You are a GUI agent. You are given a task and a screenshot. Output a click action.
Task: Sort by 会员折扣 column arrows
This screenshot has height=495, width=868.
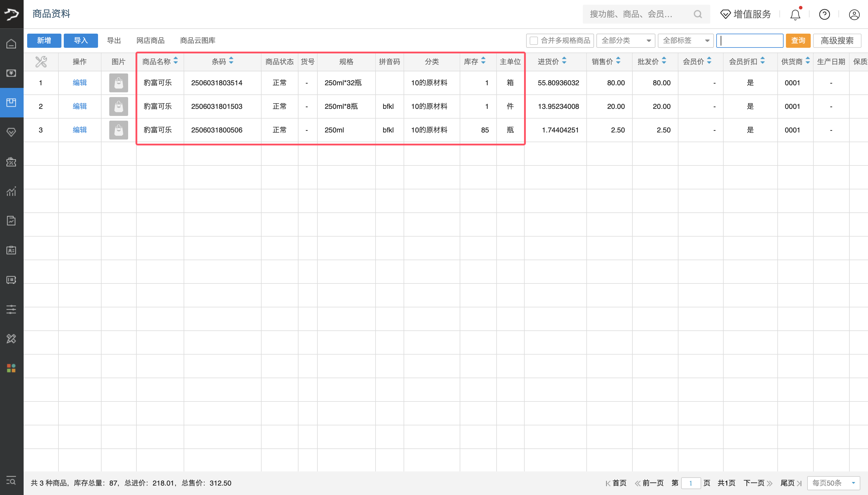click(763, 60)
